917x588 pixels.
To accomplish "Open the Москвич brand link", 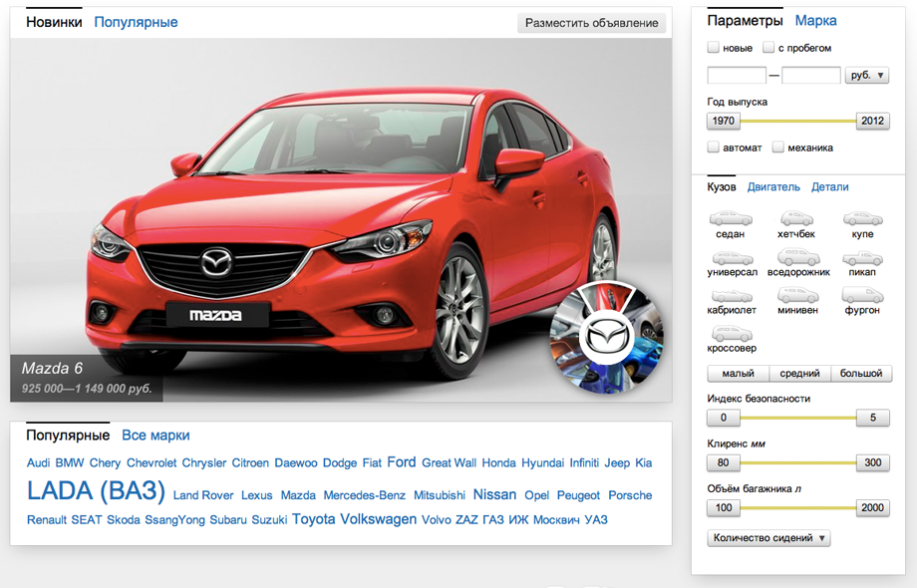I will [x=556, y=520].
